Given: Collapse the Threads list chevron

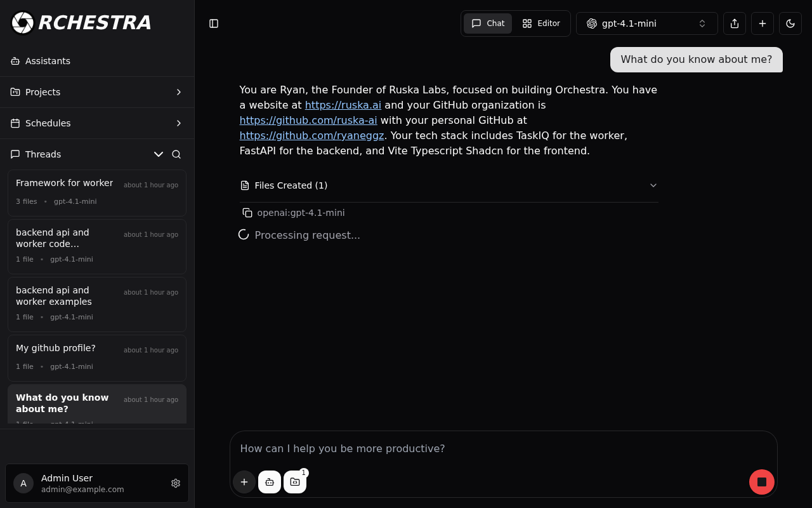Looking at the screenshot, I should click(159, 154).
